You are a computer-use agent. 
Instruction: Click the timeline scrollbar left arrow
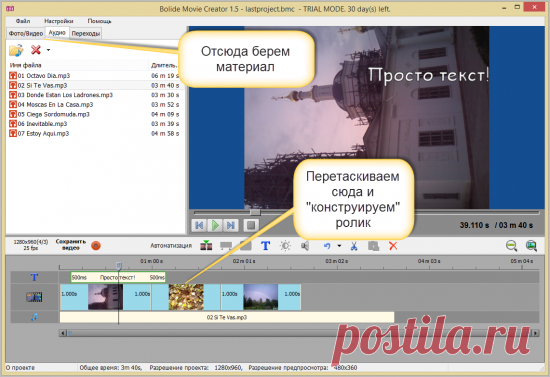pyautogui.click(x=63, y=333)
